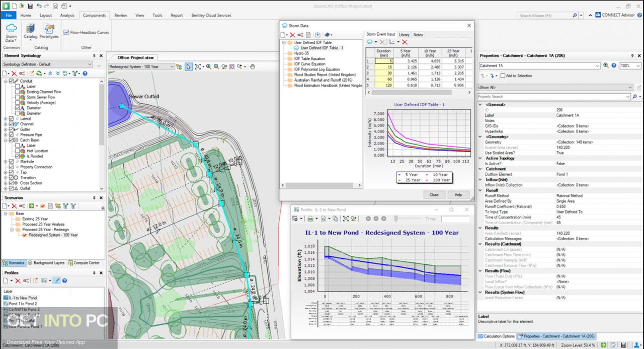Viewport: 644px width, 349px height.
Task: Select the Pan hand tool
Action: [253, 66]
